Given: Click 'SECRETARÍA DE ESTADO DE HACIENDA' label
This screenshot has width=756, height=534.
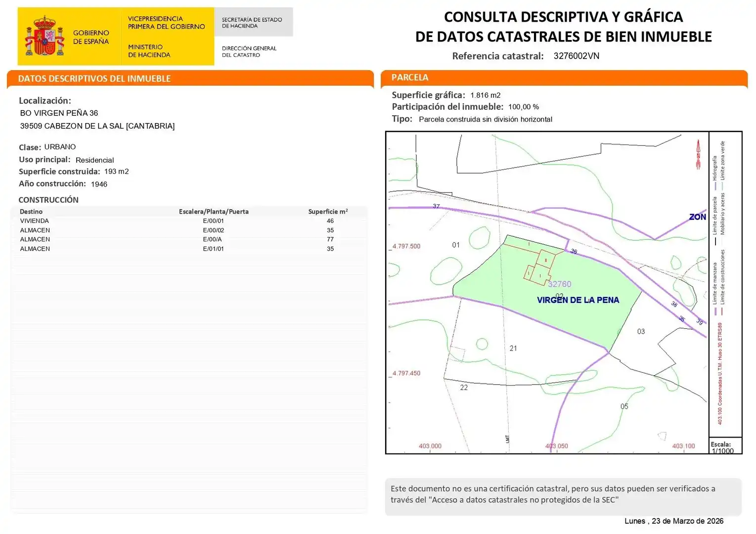Looking at the screenshot, I should pos(252,23).
